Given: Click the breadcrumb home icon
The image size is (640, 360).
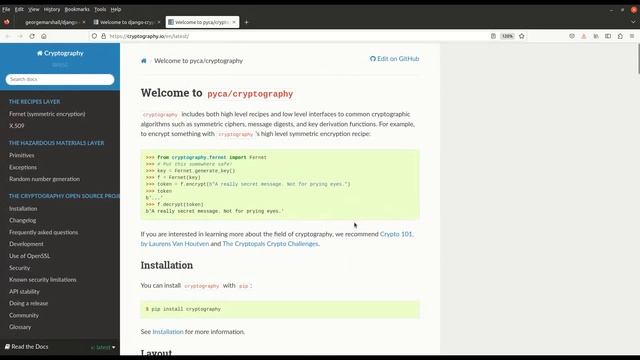Looking at the screenshot, I should pyautogui.click(x=144, y=61).
